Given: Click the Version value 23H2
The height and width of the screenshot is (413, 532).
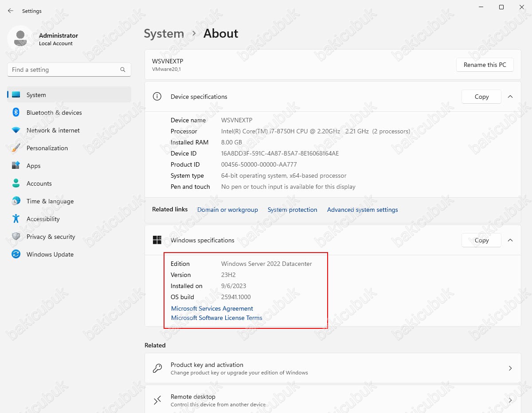Looking at the screenshot, I should point(228,275).
